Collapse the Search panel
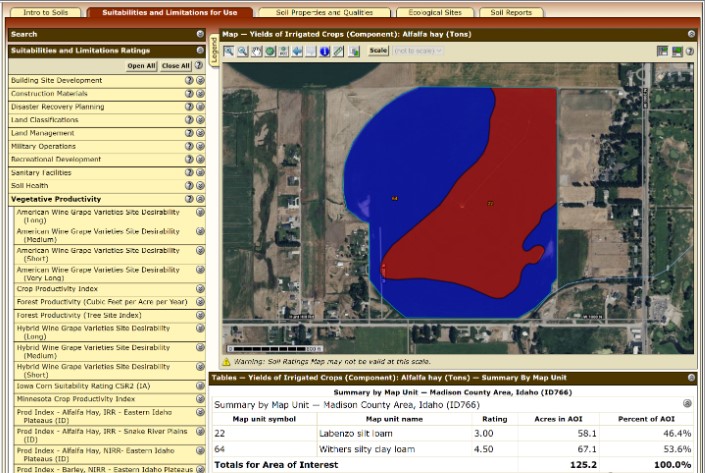Image resolution: width=705 pixels, height=473 pixels. pyautogui.click(x=200, y=34)
